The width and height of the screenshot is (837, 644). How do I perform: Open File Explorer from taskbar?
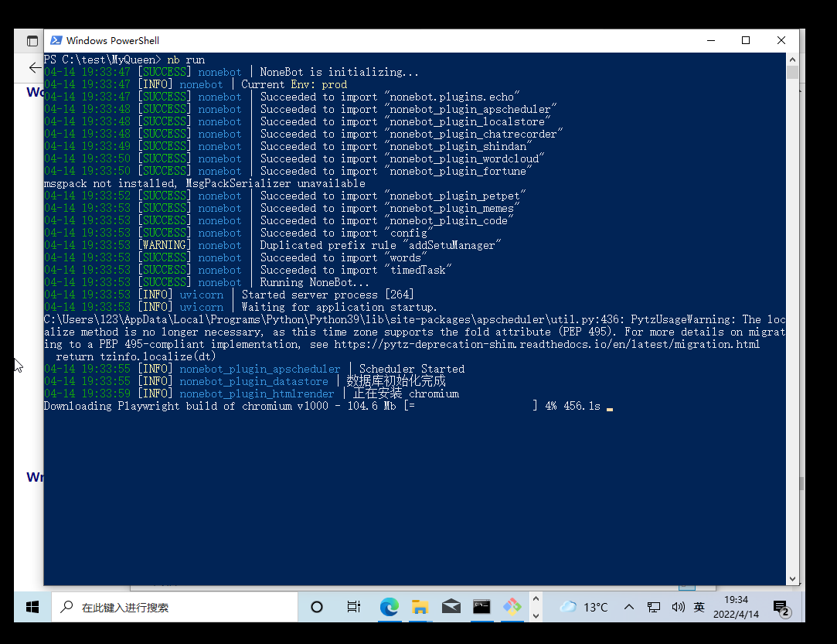click(x=420, y=607)
